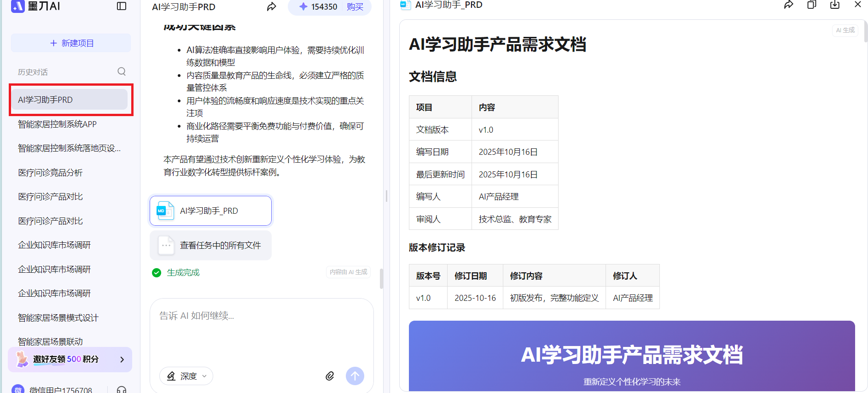Click the 购买 link to buy credits
The width and height of the screenshot is (868, 393).
pos(355,6)
